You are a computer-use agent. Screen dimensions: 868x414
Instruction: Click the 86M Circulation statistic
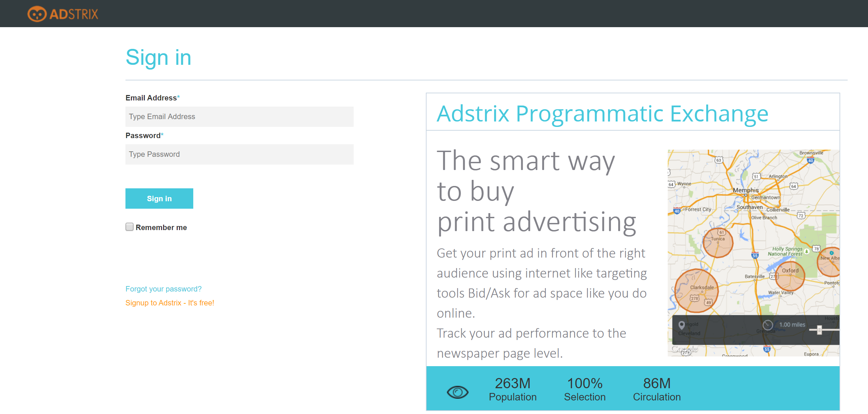(x=657, y=389)
